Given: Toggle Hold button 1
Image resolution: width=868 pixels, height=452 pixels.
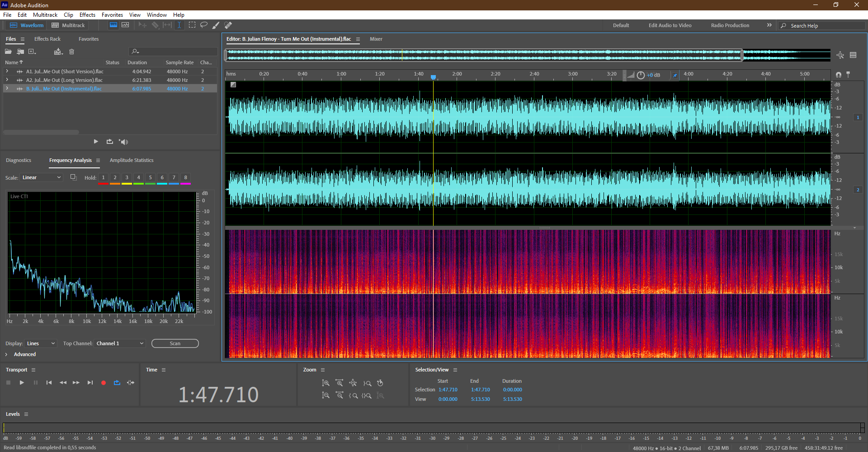Looking at the screenshot, I should (x=103, y=178).
